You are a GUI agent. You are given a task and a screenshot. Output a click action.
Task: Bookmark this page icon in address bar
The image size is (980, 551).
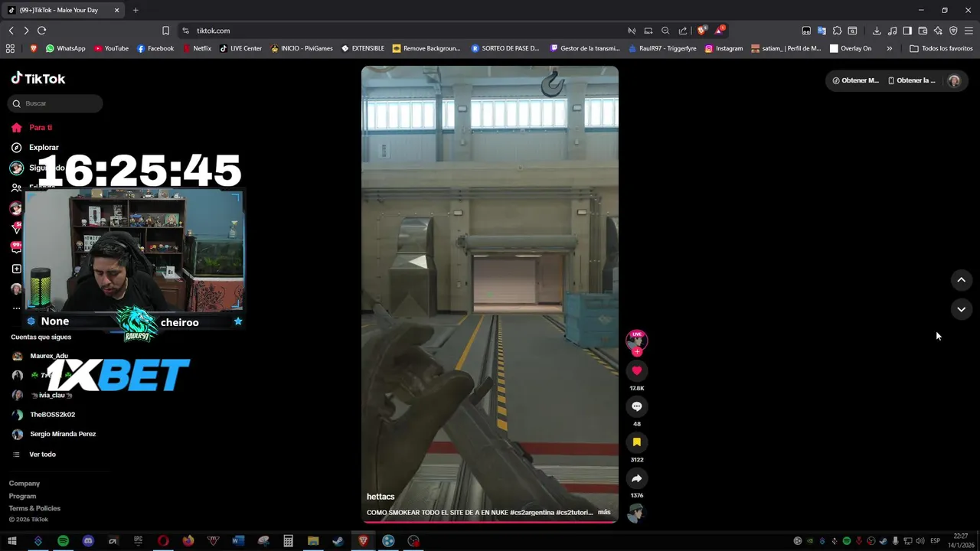pos(165,31)
